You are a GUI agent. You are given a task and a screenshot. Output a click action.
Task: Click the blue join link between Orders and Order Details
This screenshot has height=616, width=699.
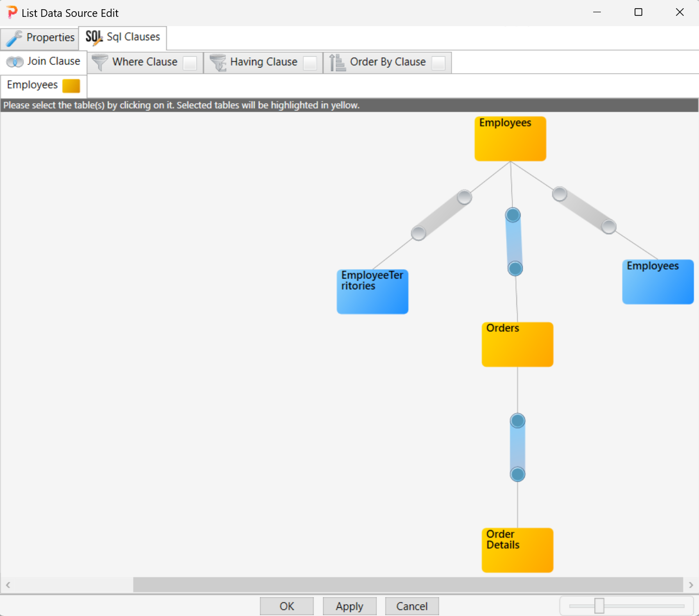[517, 447]
